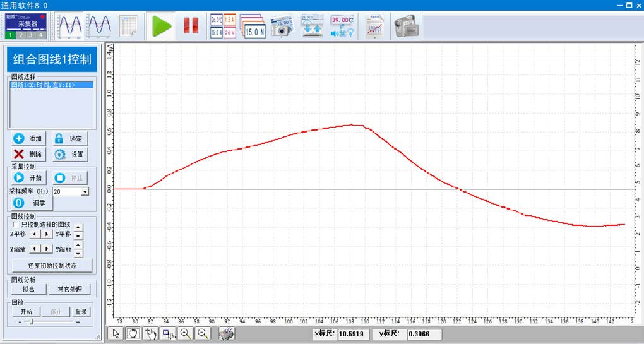Enable 只控制选择的图线 checkbox
This screenshot has width=644, height=344.
coord(16,224)
